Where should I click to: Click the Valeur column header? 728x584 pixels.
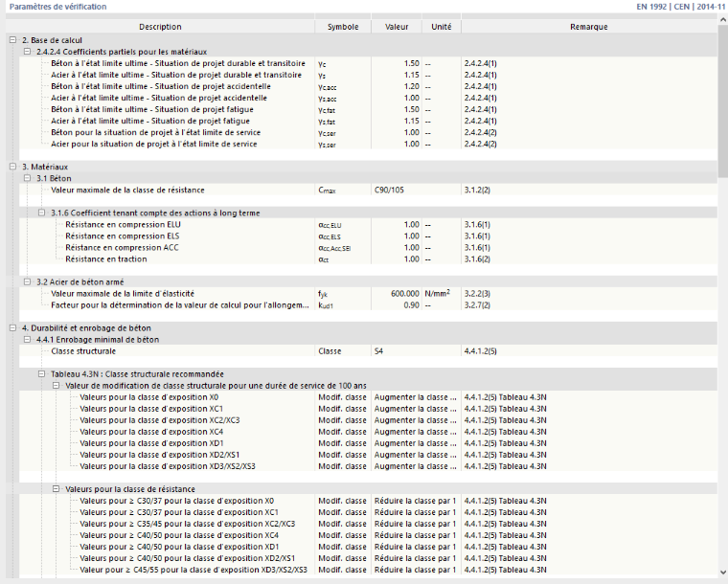397,27
